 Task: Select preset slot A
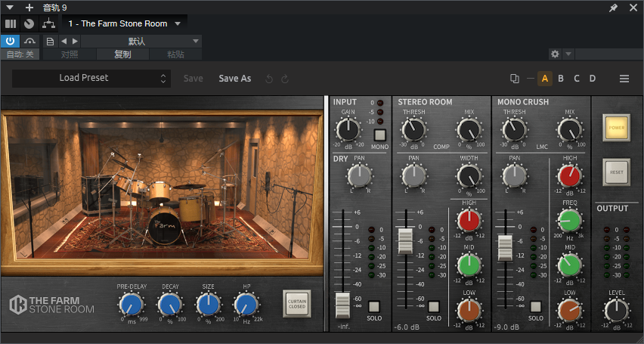545,79
